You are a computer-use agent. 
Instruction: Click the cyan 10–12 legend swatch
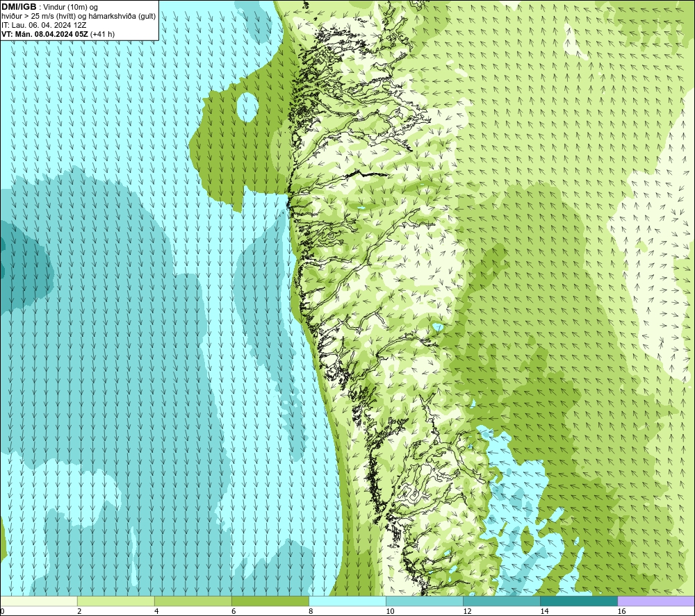click(425, 601)
